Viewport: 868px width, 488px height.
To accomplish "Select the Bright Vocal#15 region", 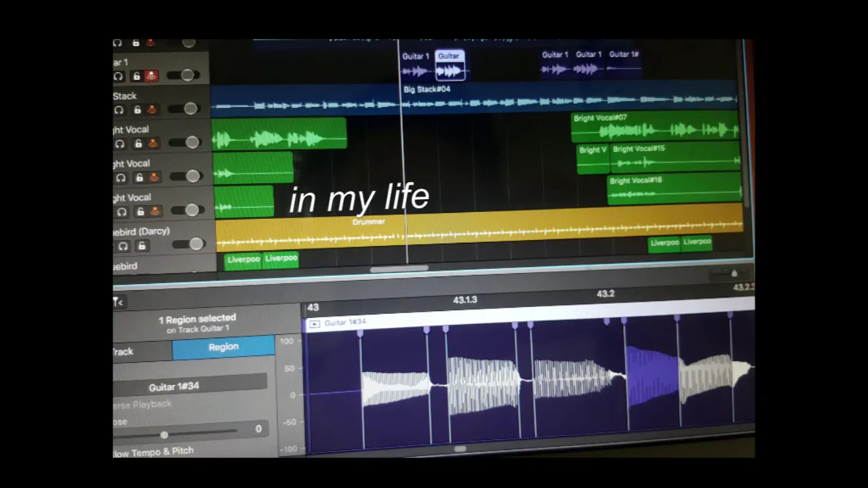I will [675, 157].
